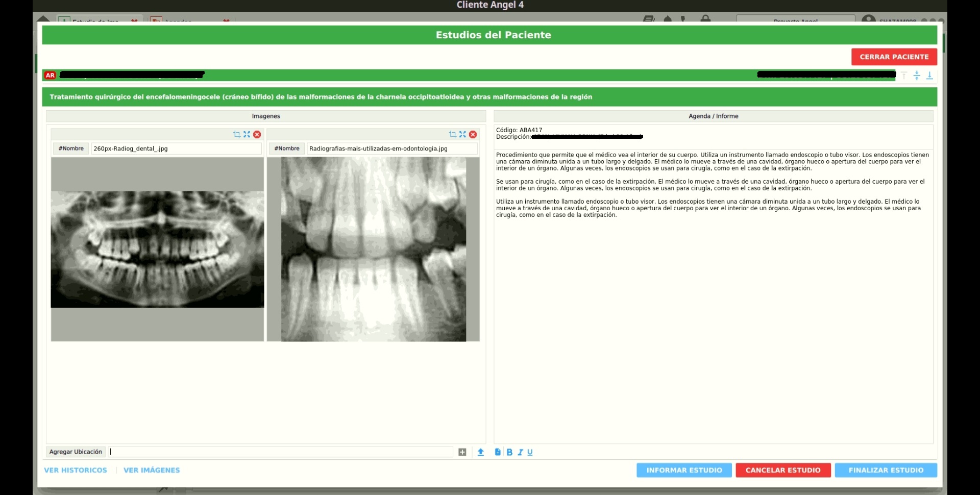Image resolution: width=980 pixels, height=495 pixels.
Task: Remove the Radiografias-mais-utilizadas image with red X
Action: point(473,134)
